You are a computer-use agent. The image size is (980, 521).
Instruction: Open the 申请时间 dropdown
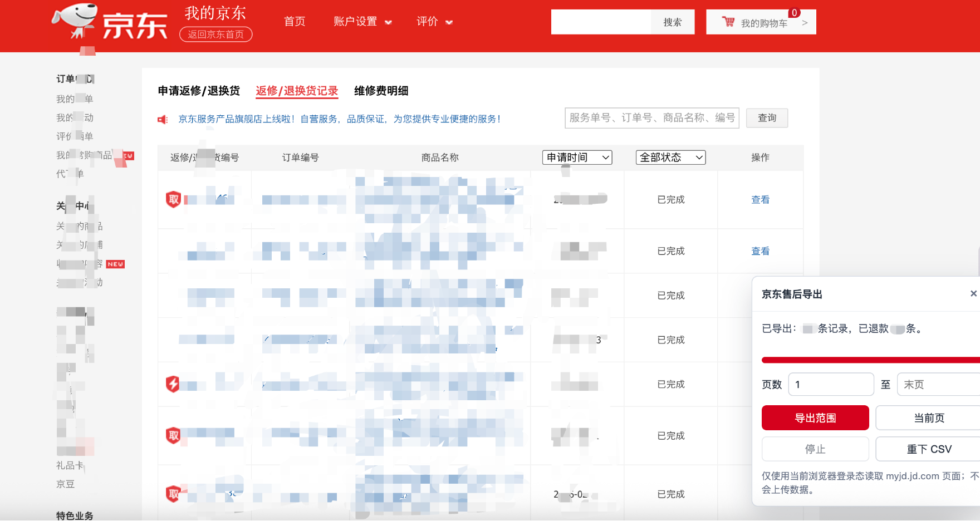pyautogui.click(x=577, y=158)
